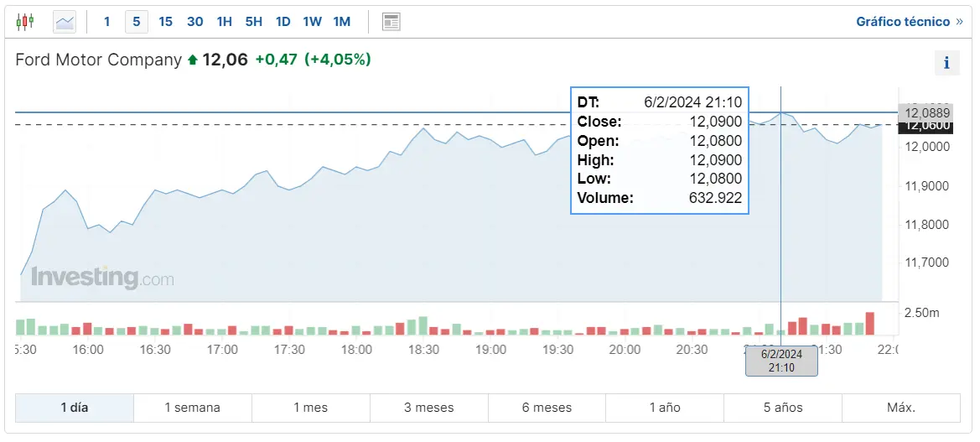Viewport: 980px width, 442px height.
Task: Show the 1 semana range tab
Action: pyautogui.click(x=192, y=408)
